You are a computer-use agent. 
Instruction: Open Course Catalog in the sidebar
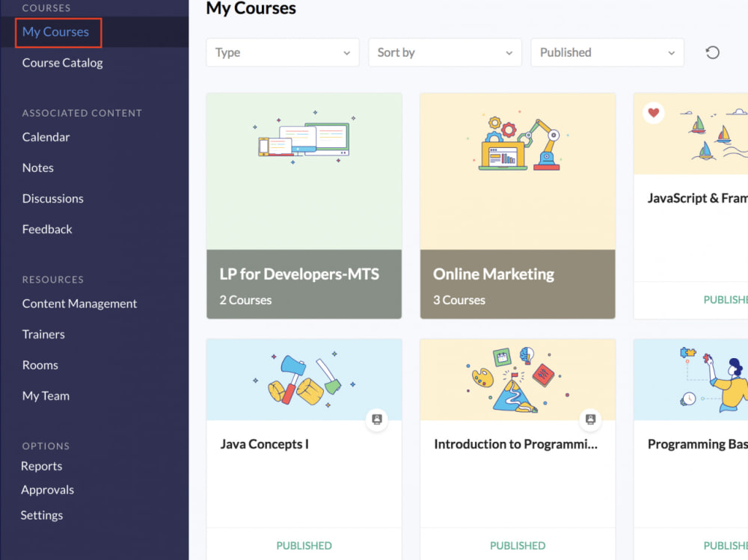click(x=63, y=63)
